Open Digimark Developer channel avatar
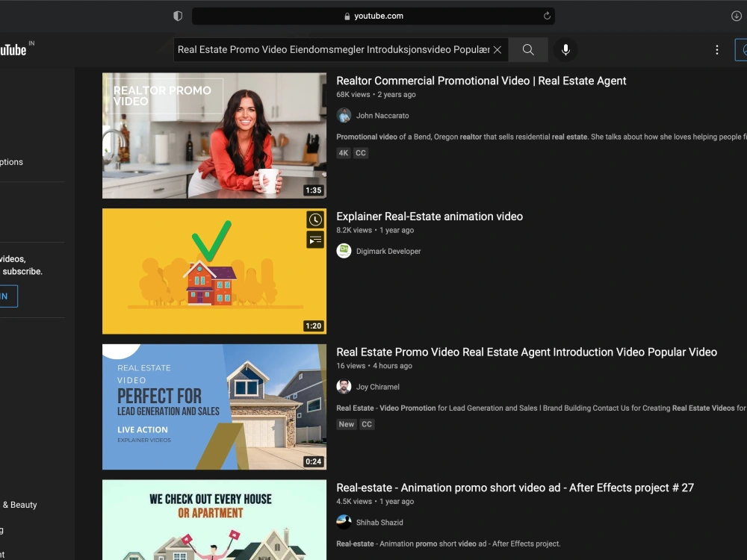Image resolution: width=747 pixels, height=560 pixels. (x=344, y=251)
